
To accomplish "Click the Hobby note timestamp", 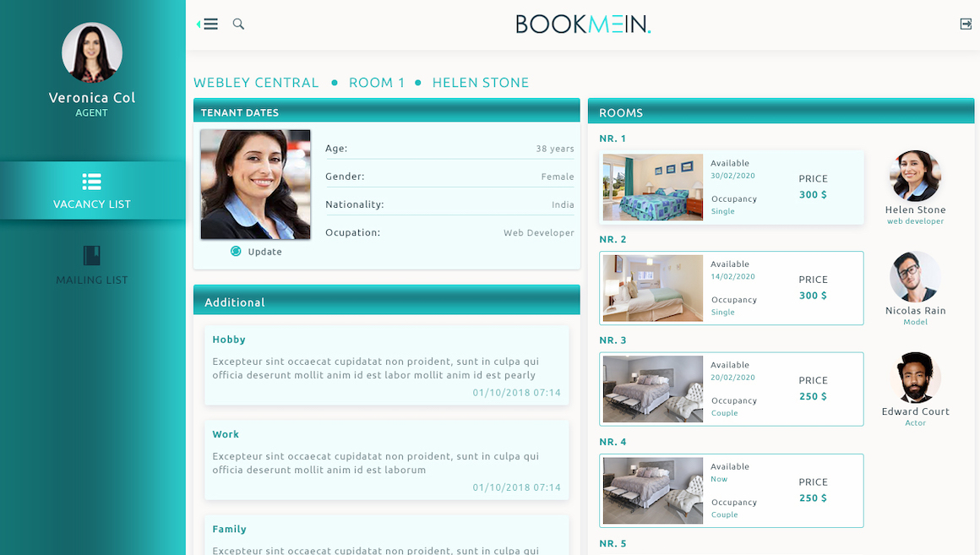I will 516,393.
